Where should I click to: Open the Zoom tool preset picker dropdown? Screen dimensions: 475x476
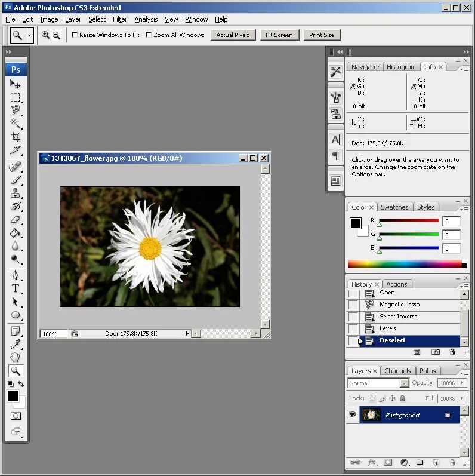29,35
